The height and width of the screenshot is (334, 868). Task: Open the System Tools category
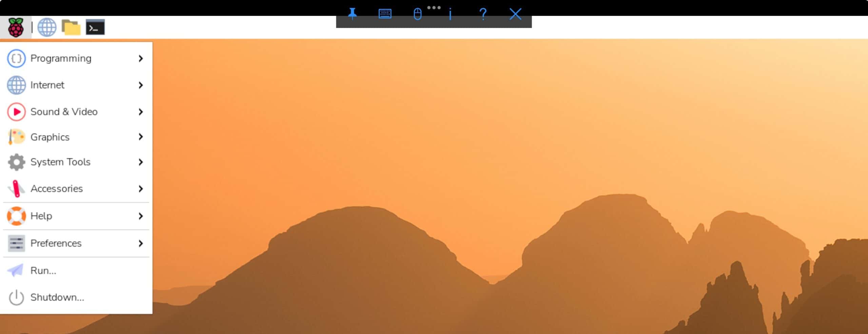60,162
